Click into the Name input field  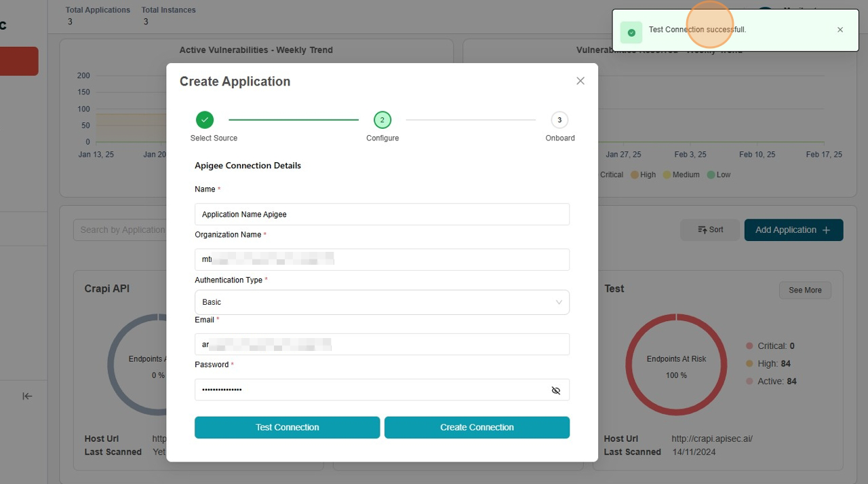coord(381,215)
